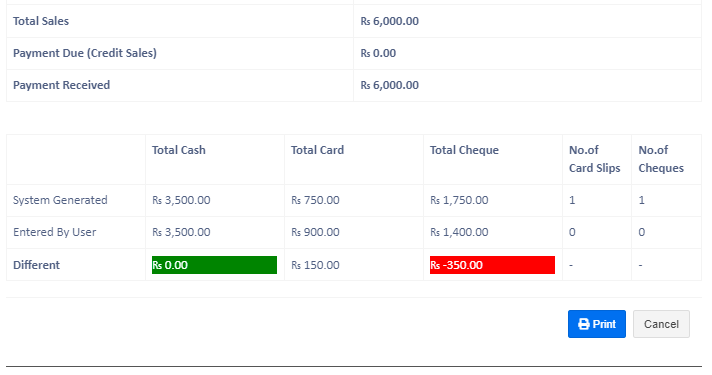Click System Generated cash Rs 3,500.00
The height and width of the screenshot is (375, 712).
tap(181, 200)
